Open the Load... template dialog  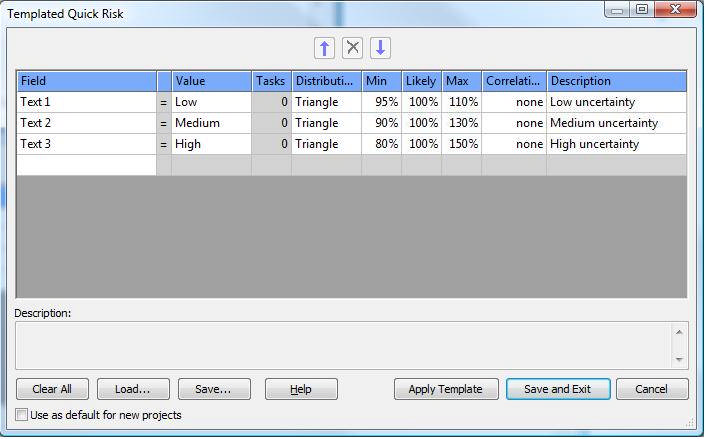click(133, 389)
